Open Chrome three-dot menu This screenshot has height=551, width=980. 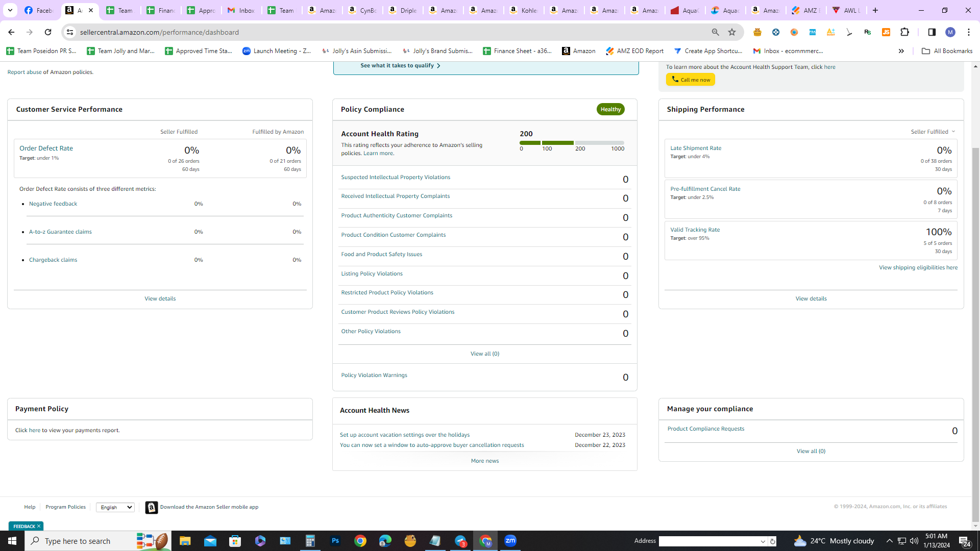[969, 32]
